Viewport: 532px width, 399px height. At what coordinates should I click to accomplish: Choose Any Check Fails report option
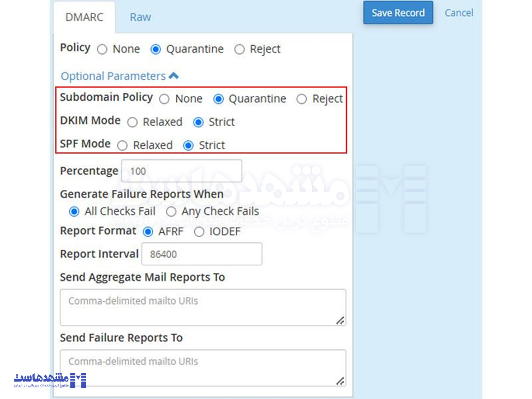click(x=171, y=212)
